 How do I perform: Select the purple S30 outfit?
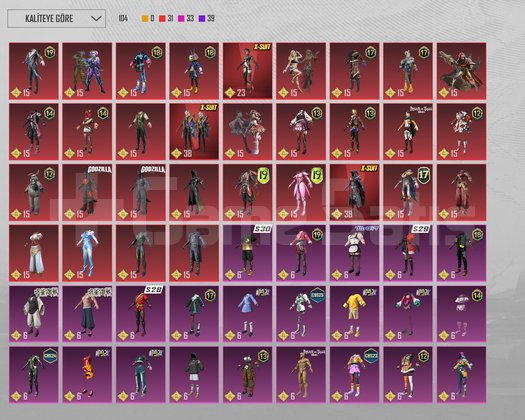tap(247, 253)
